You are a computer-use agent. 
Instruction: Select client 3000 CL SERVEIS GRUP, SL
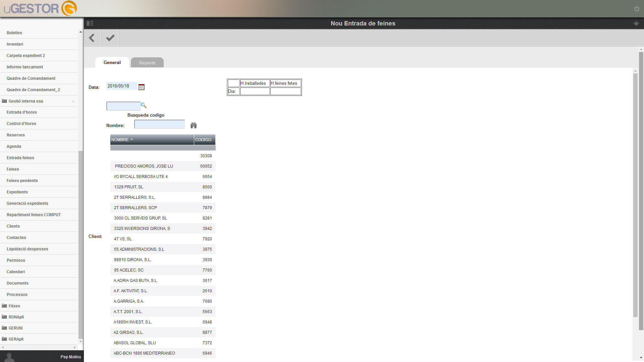coord(163,218)
